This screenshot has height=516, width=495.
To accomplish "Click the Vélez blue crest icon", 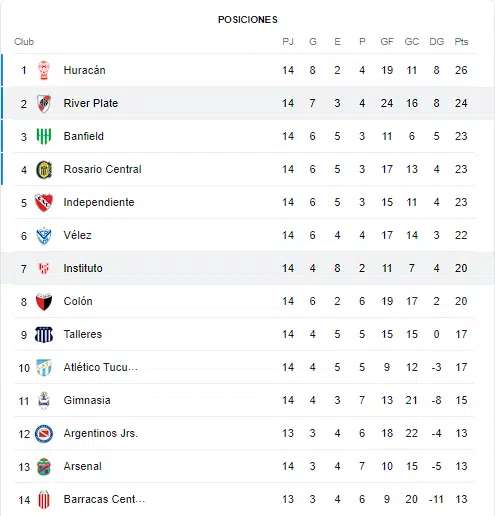I will coord(44,235).
